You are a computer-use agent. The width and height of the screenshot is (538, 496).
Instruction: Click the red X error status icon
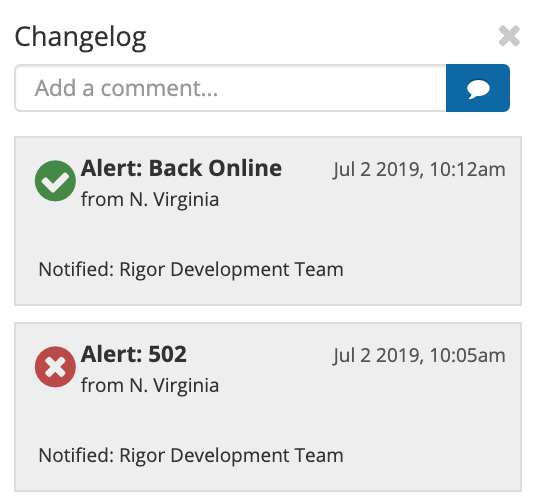point(55,367)
